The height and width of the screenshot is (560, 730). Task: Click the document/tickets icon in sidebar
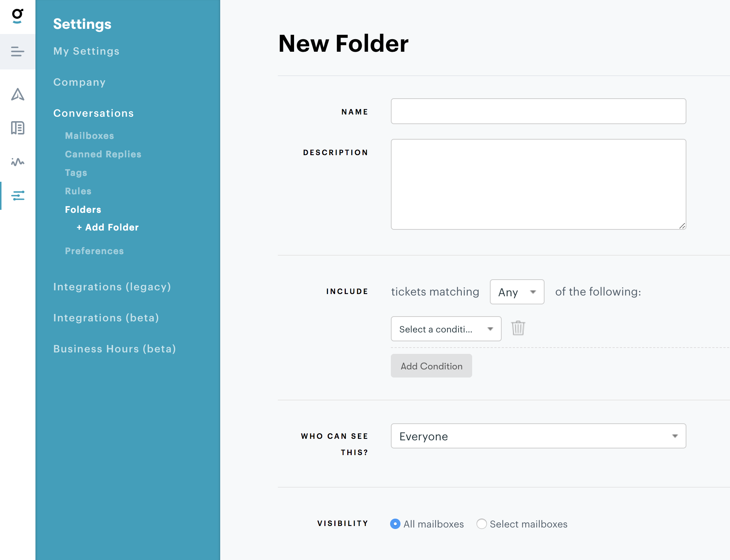coord(18,128)
